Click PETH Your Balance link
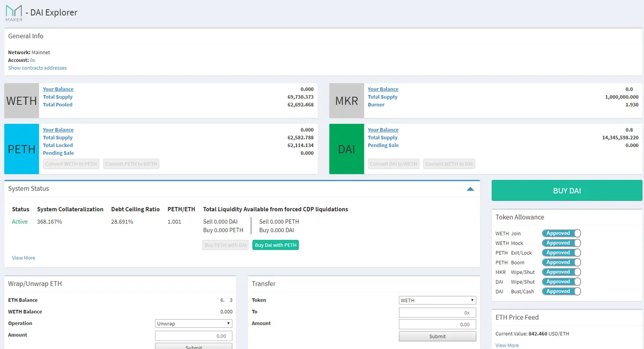Screen dimensions: 644x349 [x=58, y=130]
